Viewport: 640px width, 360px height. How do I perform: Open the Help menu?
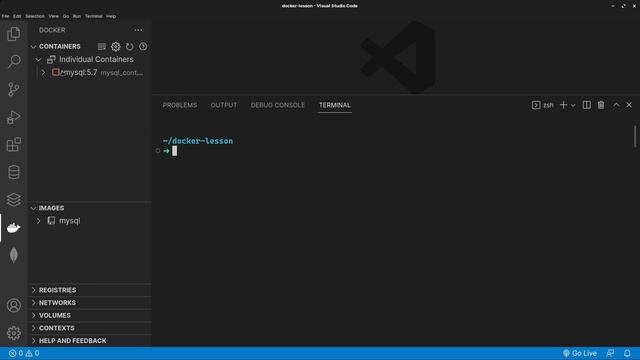tap(111, 16)
